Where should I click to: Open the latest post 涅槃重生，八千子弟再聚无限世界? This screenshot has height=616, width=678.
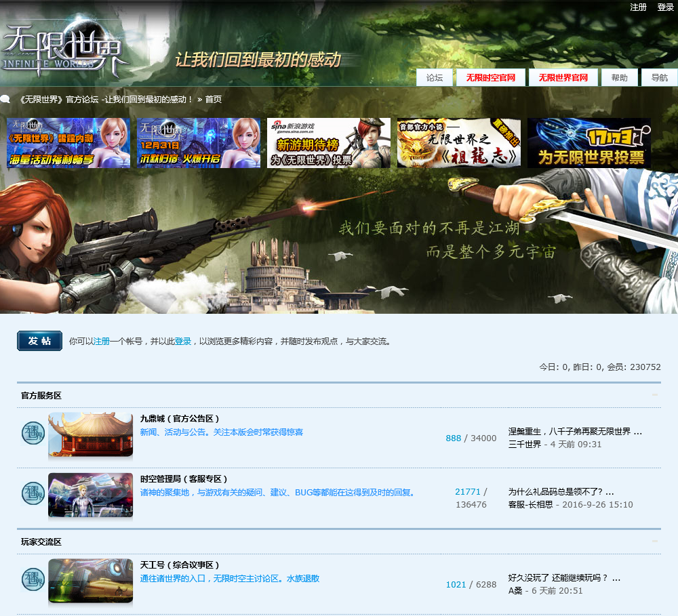point(575,432)
